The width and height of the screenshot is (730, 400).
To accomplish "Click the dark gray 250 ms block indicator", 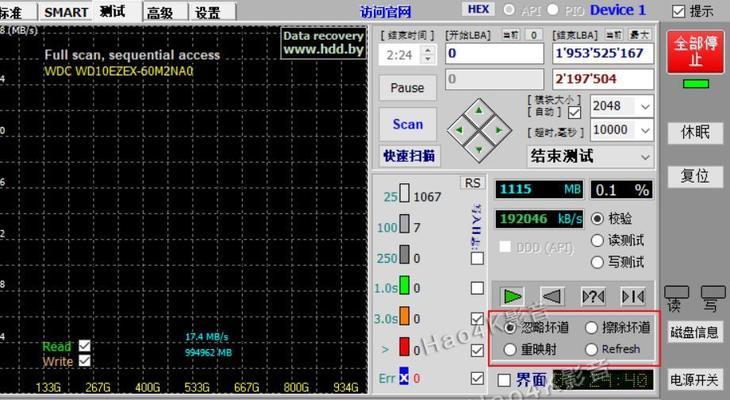I will 404,255.
